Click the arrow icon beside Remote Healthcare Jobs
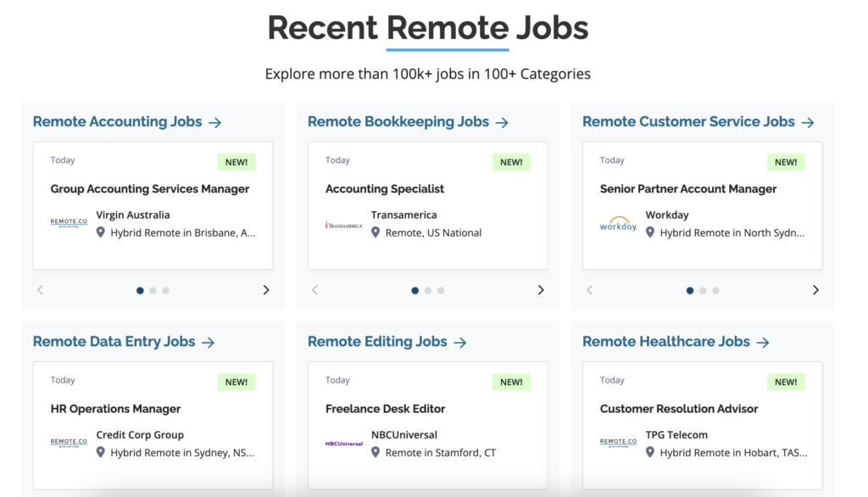This screenshot has height=497, width=868. [x=763, y=343]
